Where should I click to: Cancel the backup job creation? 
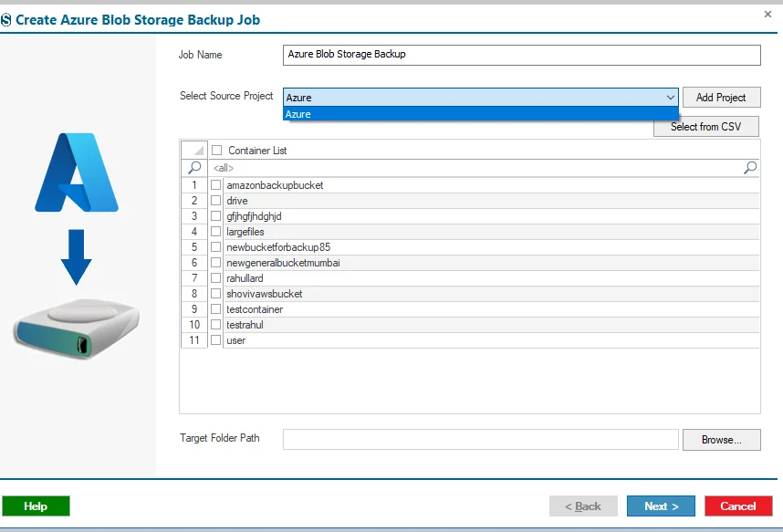(738, 506)
